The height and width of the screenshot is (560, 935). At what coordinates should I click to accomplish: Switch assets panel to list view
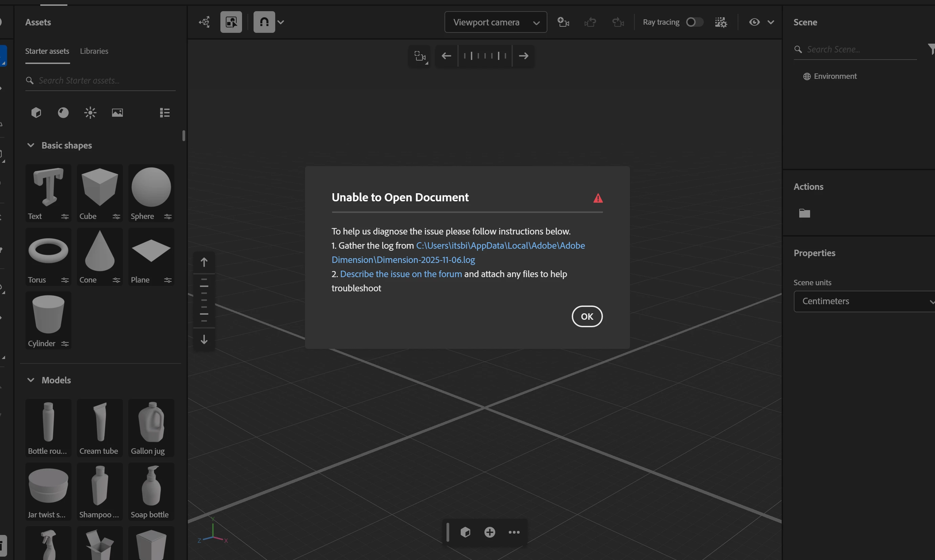coord(165,112)
